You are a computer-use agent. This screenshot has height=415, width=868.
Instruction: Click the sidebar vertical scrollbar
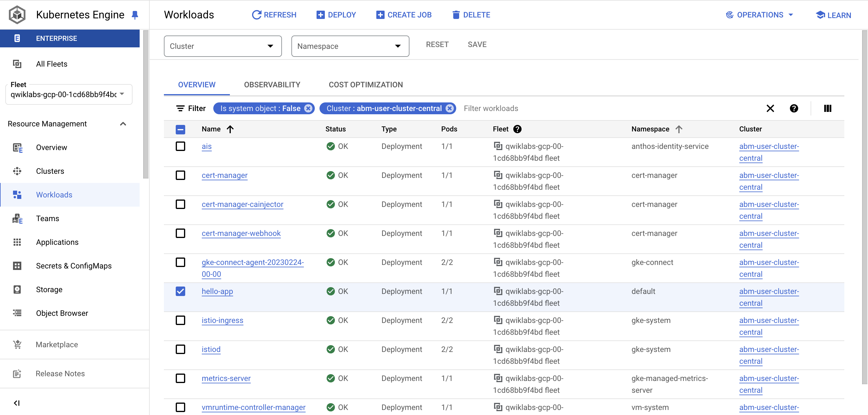(146, 104)
